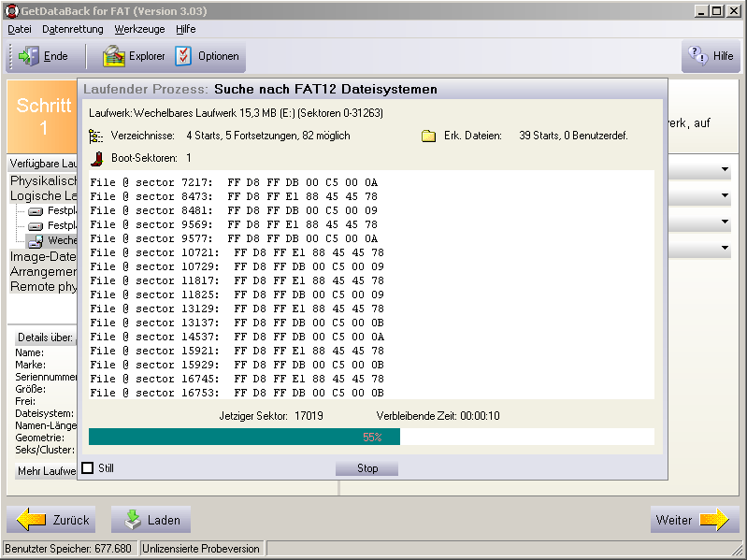Click the Laden download icon

tap(133, 520)
